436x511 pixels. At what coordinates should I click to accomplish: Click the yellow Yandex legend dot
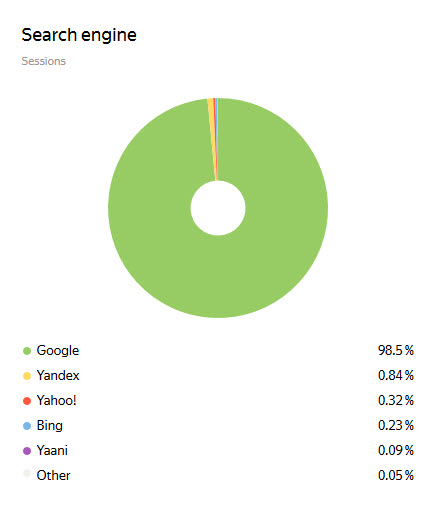27,376
